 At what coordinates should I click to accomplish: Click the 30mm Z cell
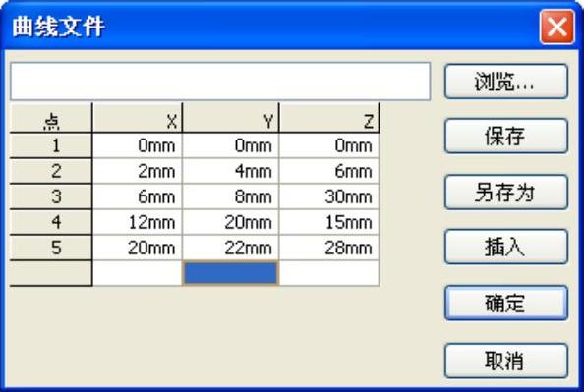[329, 196]
